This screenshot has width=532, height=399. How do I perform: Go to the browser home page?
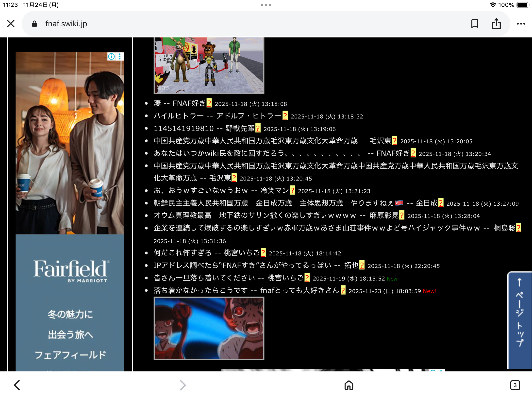coord(349,385)
